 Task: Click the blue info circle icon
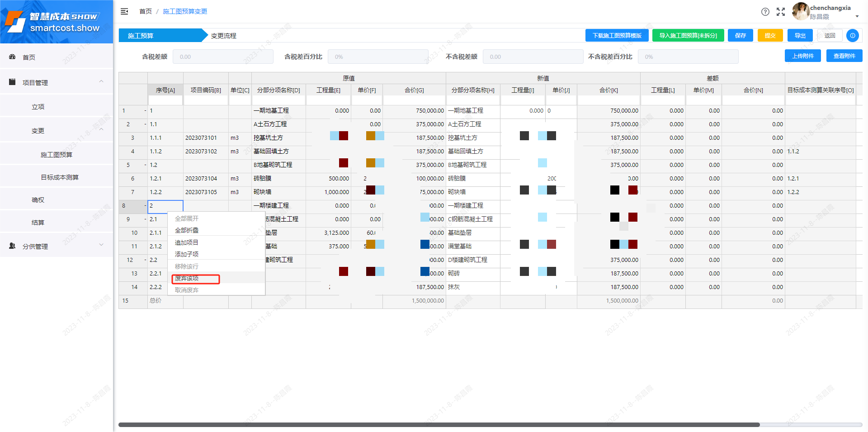tap(852, 35)
